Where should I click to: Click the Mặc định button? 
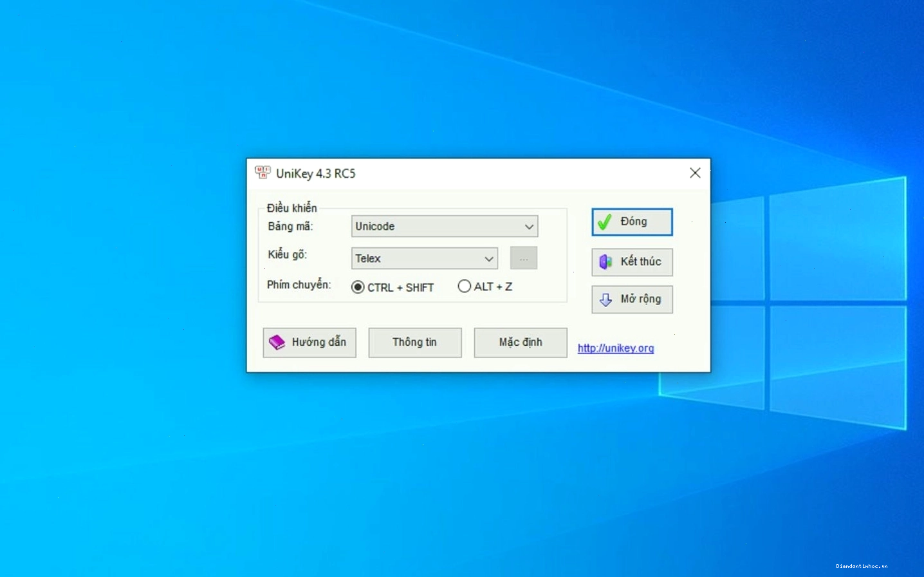click(521, 342)
